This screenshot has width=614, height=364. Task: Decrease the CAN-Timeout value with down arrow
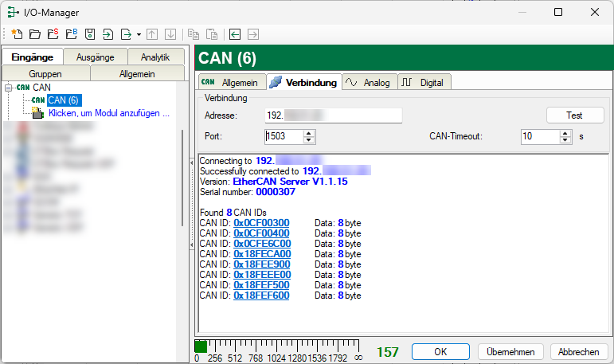(565, 140)
